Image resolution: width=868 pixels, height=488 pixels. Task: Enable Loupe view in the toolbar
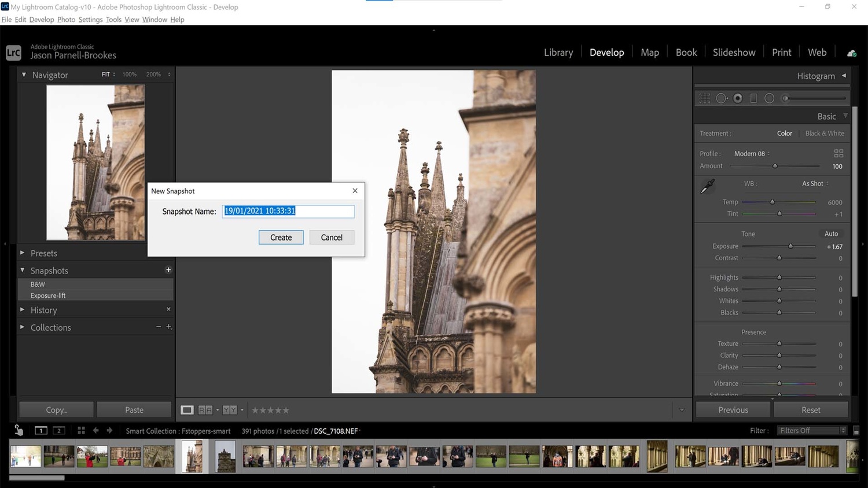tap(187, 410)
